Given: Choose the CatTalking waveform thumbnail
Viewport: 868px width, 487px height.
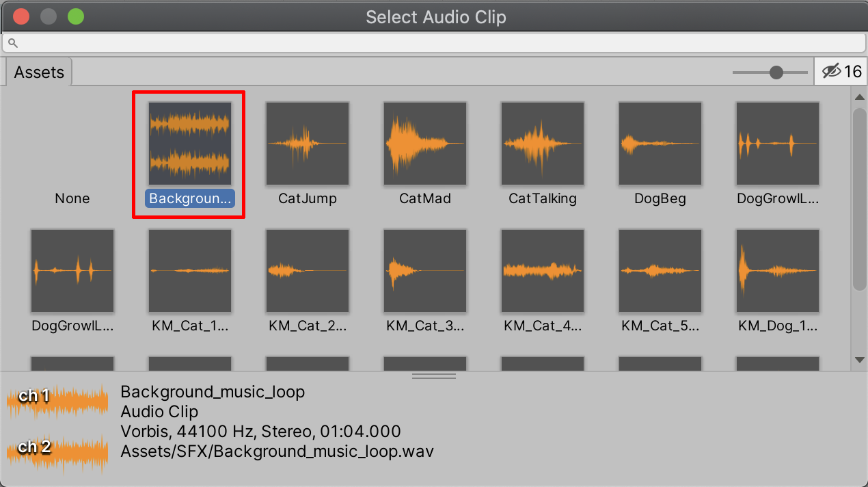Looking at the screenshot, I should 543,144.
